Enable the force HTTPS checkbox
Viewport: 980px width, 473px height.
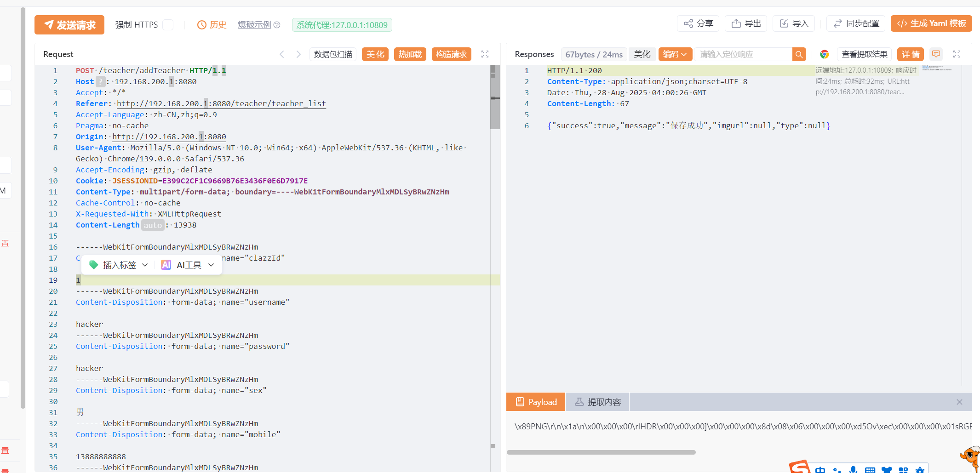click(x=168, y=25)
